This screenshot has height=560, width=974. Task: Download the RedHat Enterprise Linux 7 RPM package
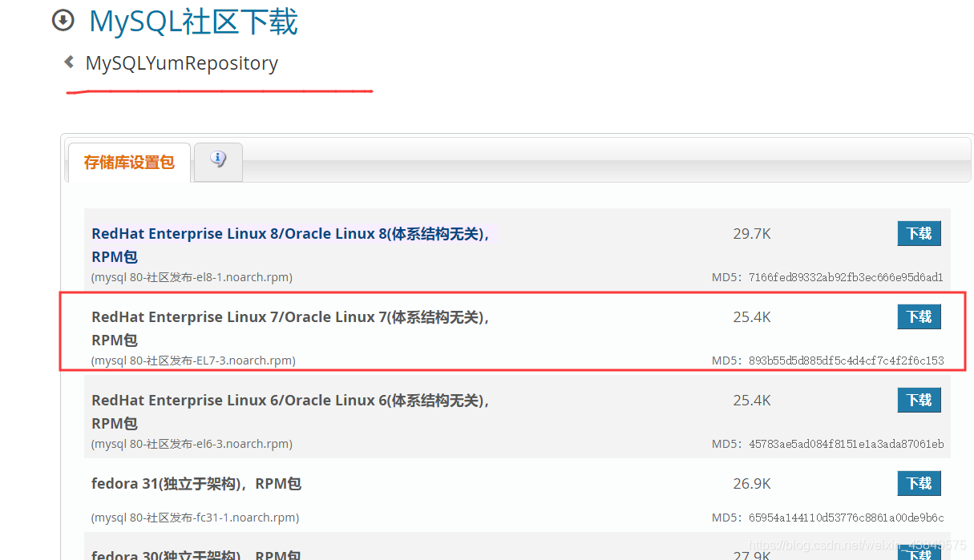click(x=919, y=316)
